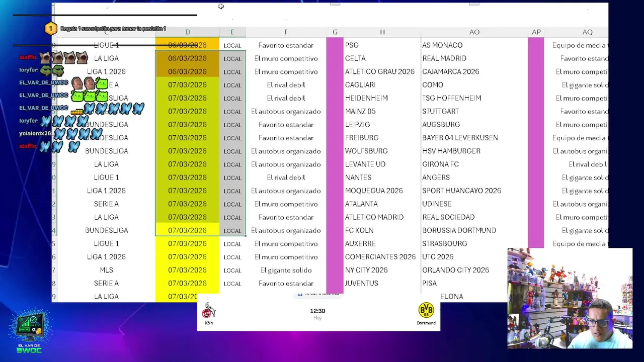Select column AP header
Viewport: 644px width, 362px height.
coord(536,32)
